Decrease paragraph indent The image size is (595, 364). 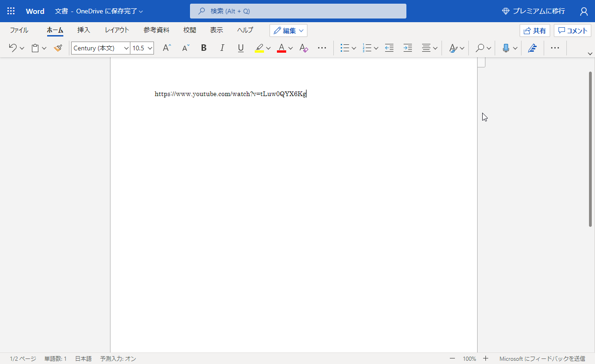pyautogui.click(x=389, y=48)
